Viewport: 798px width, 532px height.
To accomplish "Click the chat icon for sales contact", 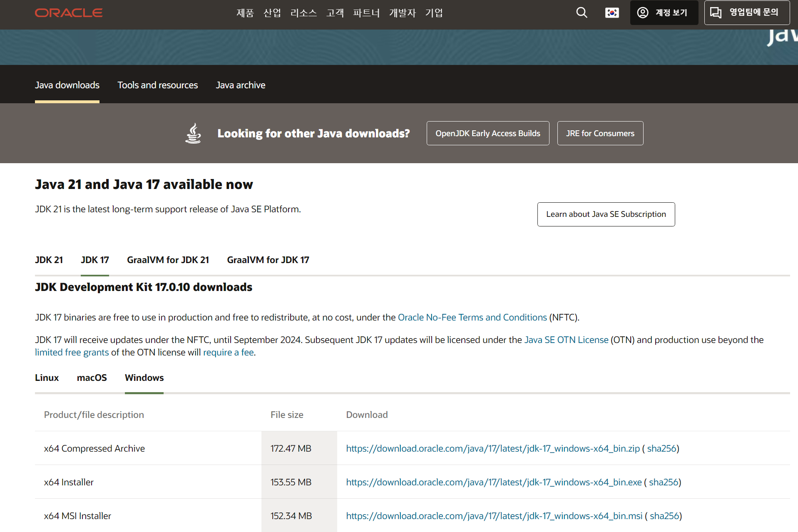I will click(716, 12).
